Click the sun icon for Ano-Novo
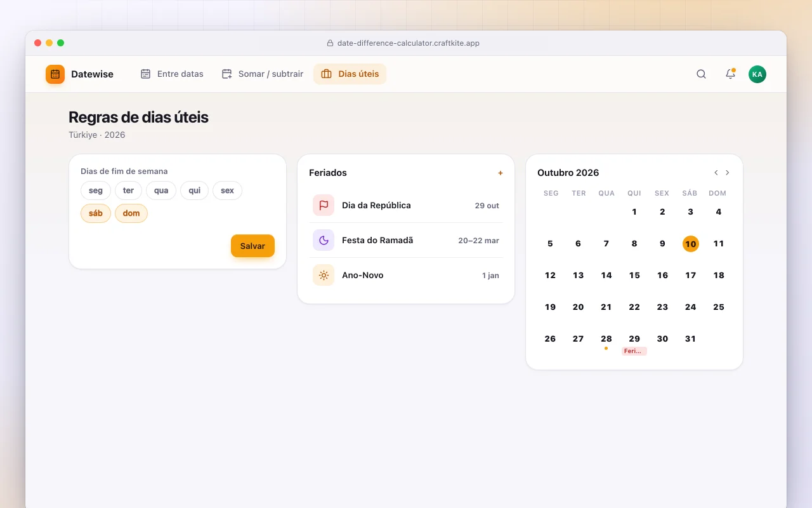 [x=324, y=275]
